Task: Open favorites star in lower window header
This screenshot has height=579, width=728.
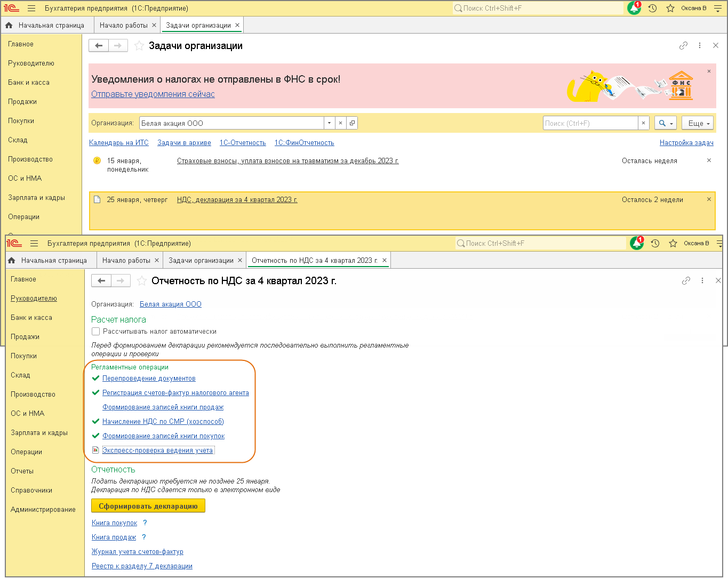Action: (x=673, y=243)
